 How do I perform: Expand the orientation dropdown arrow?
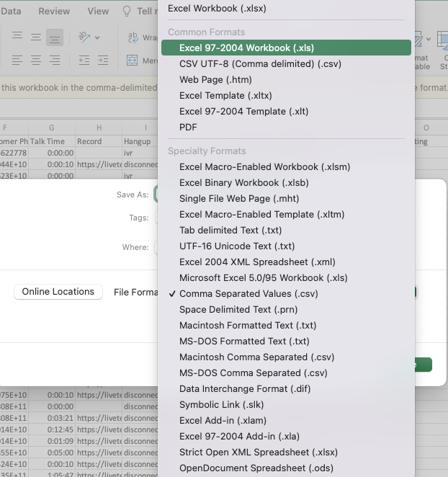[97, 37]
